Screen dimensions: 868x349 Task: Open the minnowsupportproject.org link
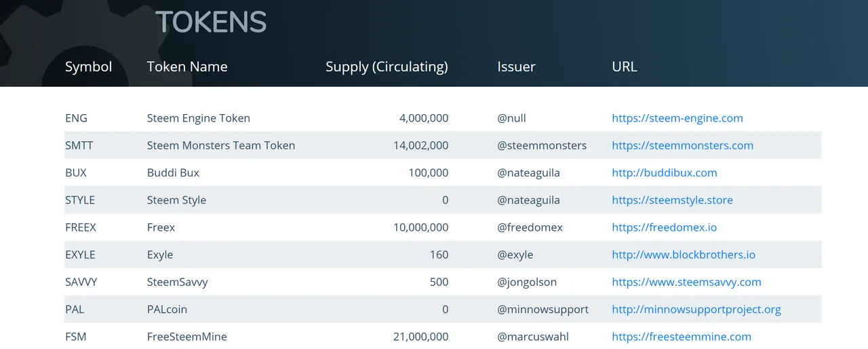696,309
